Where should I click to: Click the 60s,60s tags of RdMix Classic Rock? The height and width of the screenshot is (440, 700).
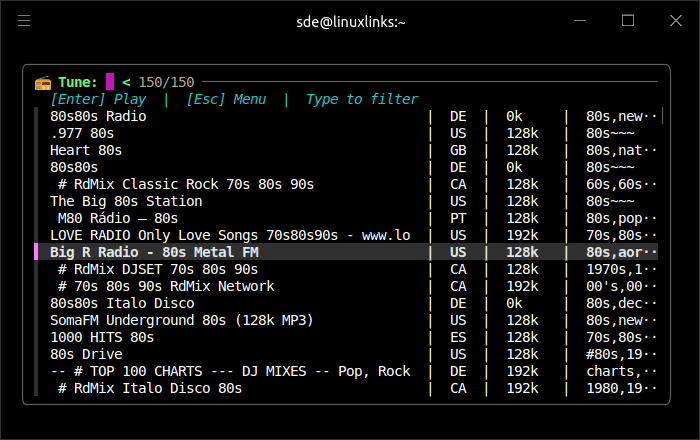pos(621,185)
